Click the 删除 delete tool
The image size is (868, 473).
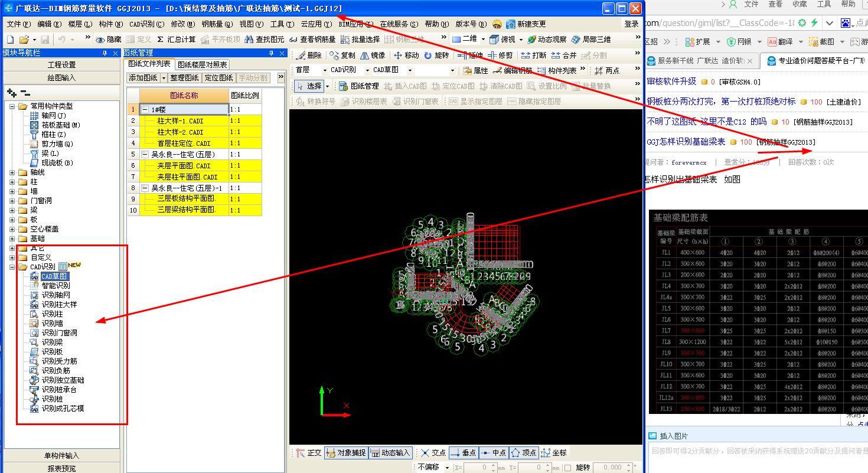[309, 55]
